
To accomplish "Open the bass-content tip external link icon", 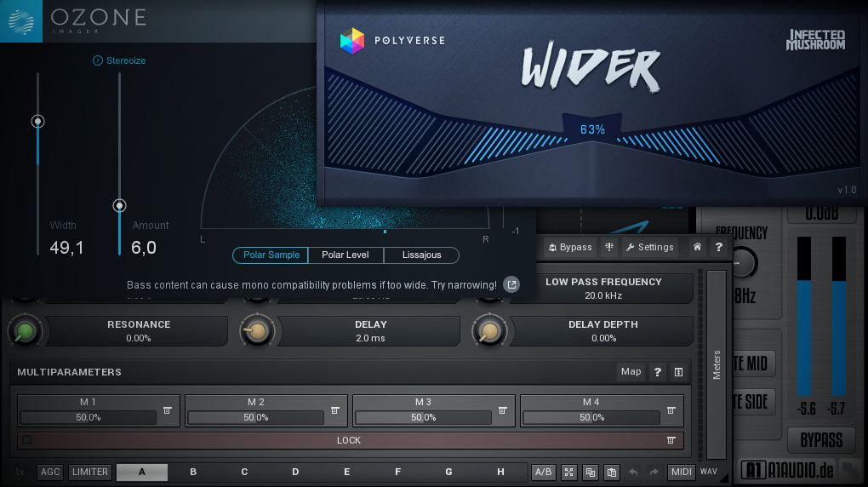I will [x=511, y=284].
